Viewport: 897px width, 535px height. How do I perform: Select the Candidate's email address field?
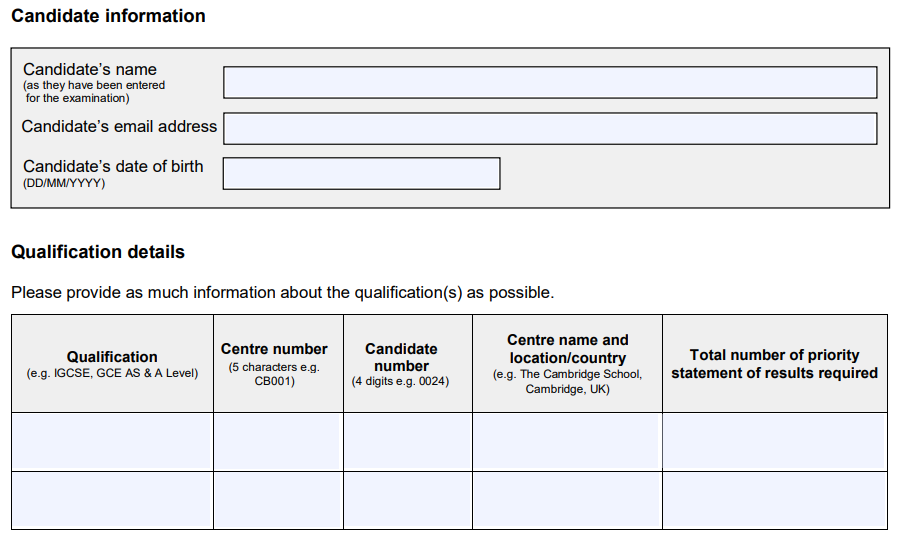(550, 129)
